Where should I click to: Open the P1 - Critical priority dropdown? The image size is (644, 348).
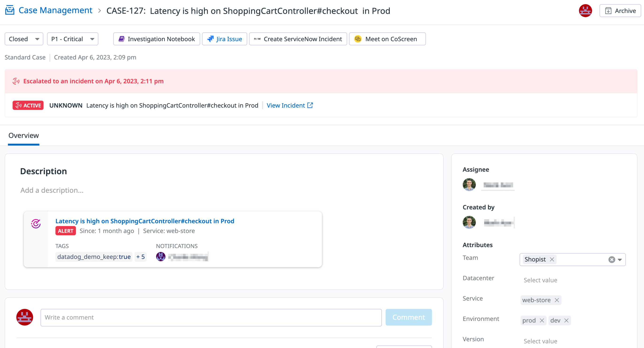tap(73, 39)
